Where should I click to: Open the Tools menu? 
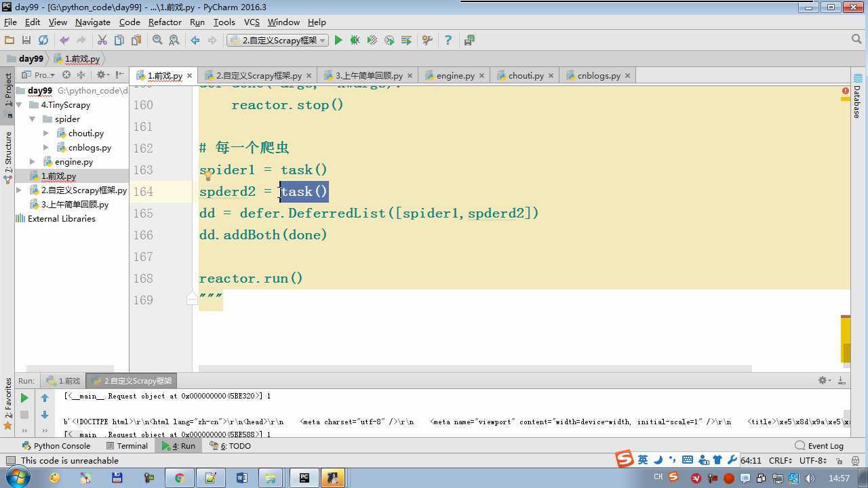pyautogui.click(x=224, y=22)
